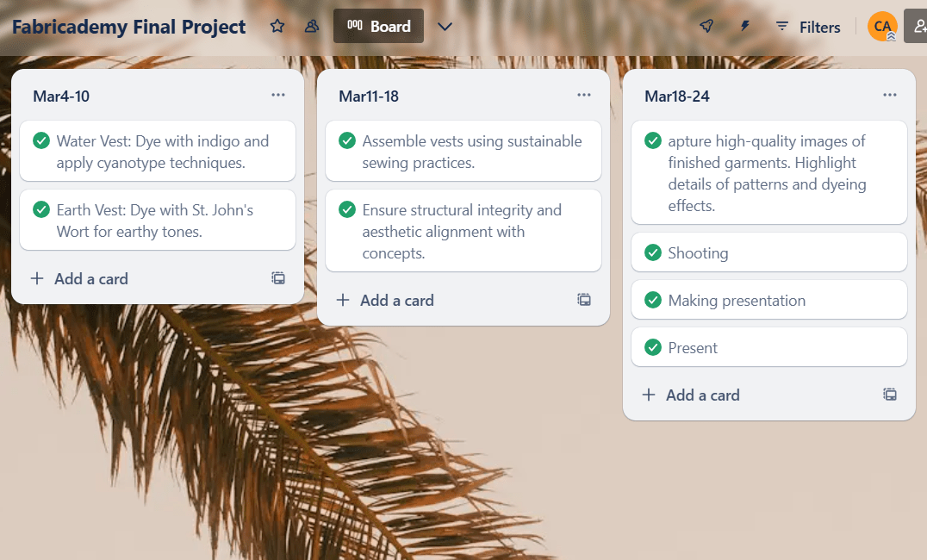Select the Board view tab

378,27
